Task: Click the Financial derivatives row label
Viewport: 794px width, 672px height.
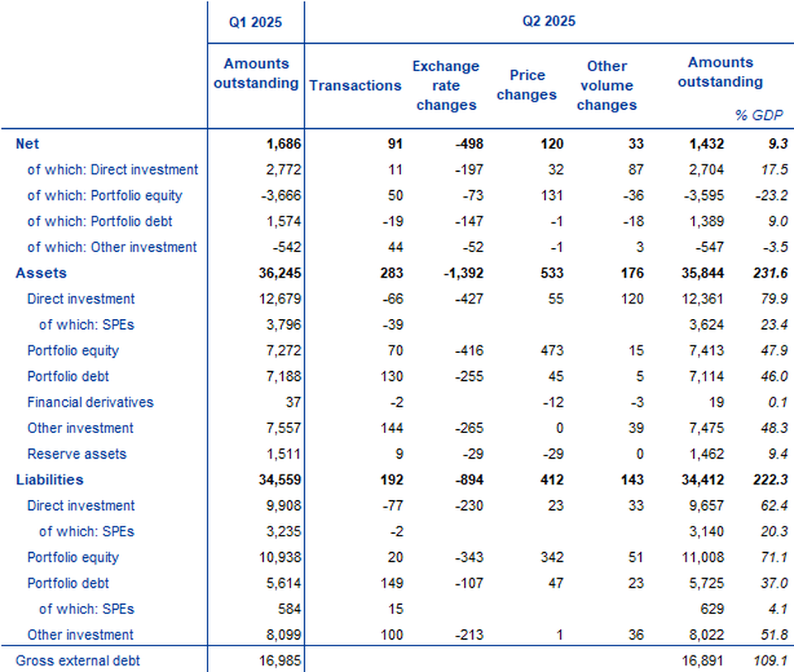Action: [90, 403]
